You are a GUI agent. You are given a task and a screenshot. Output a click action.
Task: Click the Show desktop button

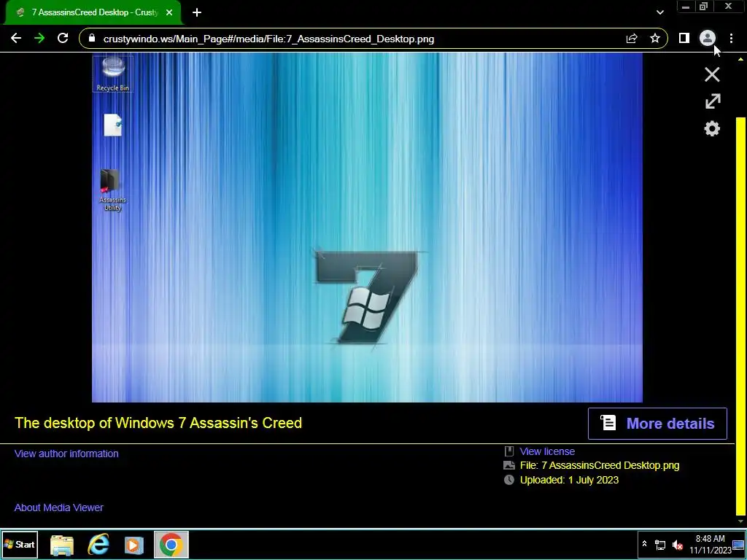pos(738,545)
